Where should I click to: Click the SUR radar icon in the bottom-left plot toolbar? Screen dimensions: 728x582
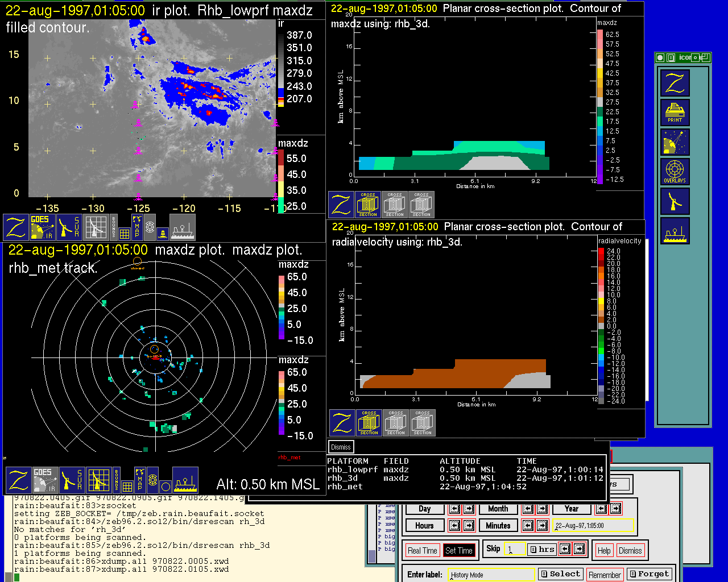coord(71,480)
